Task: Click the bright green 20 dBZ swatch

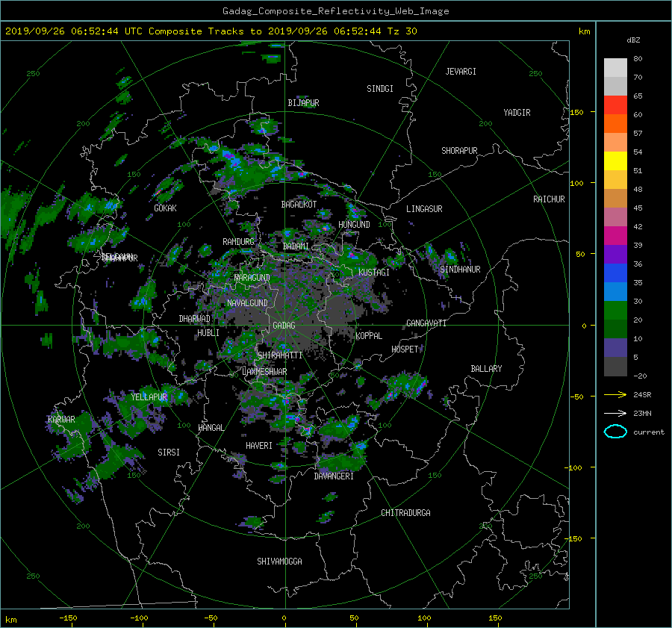Action: tap(615, 310)
